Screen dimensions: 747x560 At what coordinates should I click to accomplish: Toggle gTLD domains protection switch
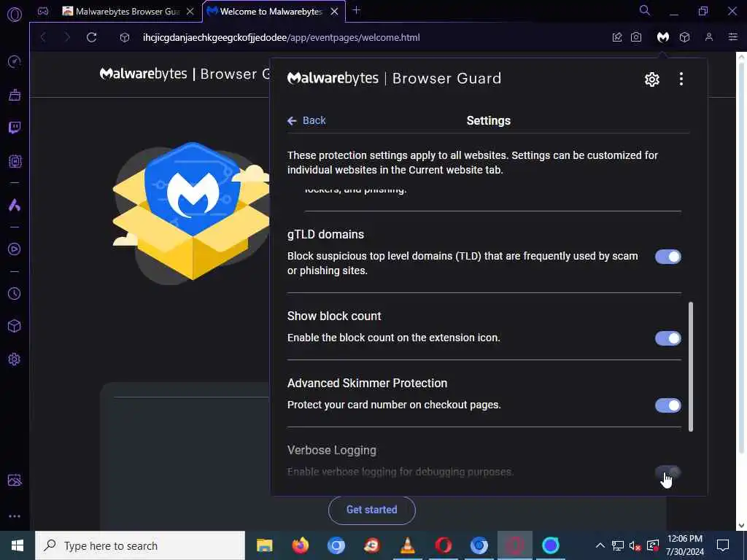point(668,257)
